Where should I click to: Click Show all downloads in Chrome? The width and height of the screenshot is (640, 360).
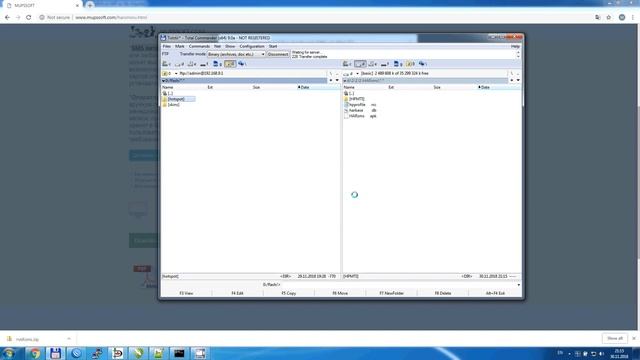pos(615,338)
